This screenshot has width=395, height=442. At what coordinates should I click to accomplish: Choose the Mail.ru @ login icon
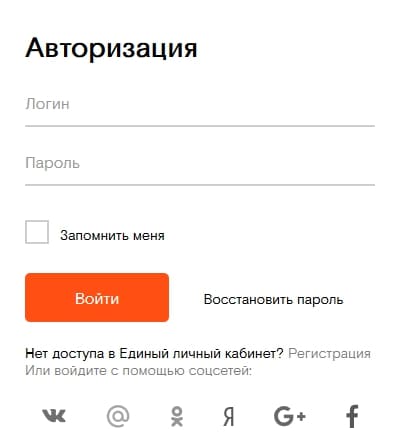[x=118, y=416]
